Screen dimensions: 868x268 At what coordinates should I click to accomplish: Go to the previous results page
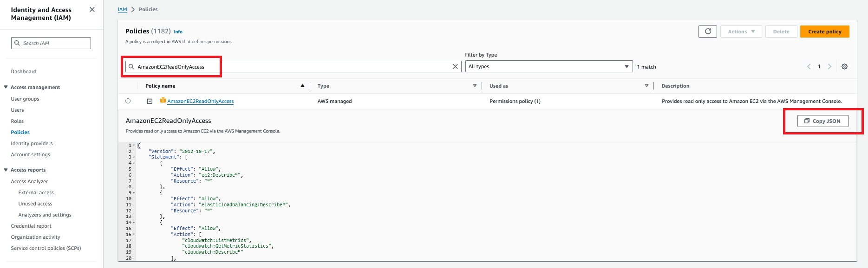pos(809,66)
